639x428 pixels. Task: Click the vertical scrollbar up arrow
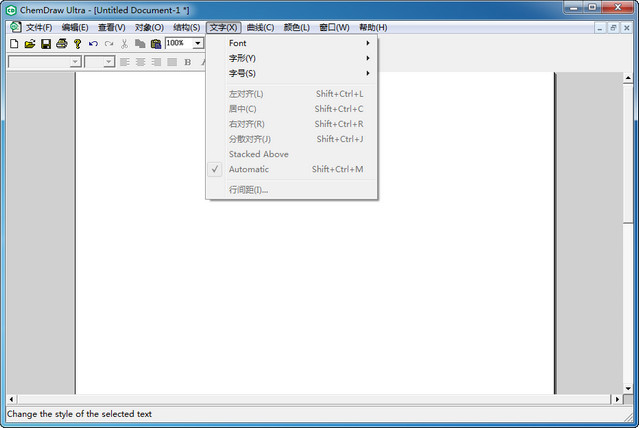tap(628, 78)
